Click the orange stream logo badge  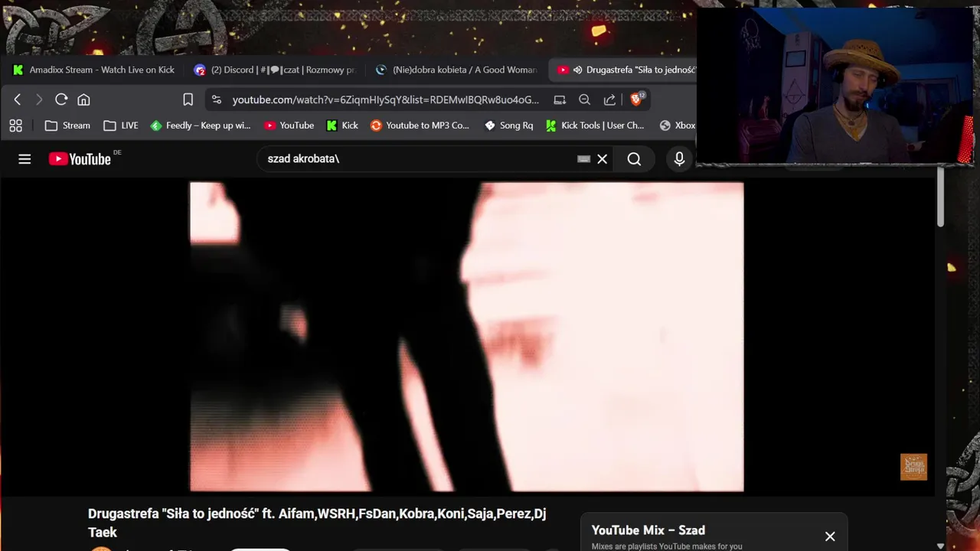coord(913,467)
